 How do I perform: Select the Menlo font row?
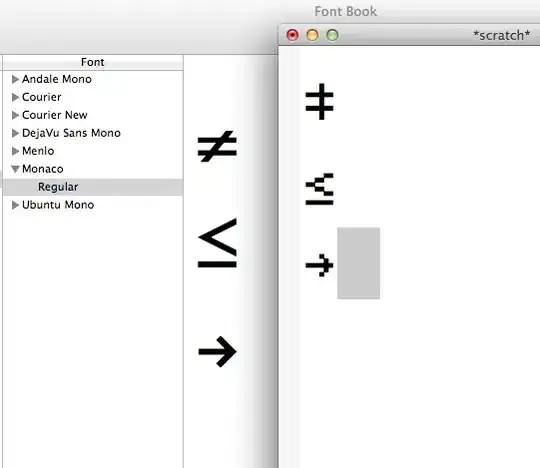tap(93, 151)
